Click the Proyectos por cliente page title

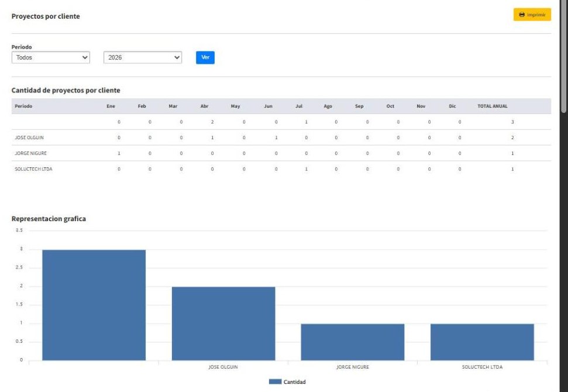pos(46,16)
